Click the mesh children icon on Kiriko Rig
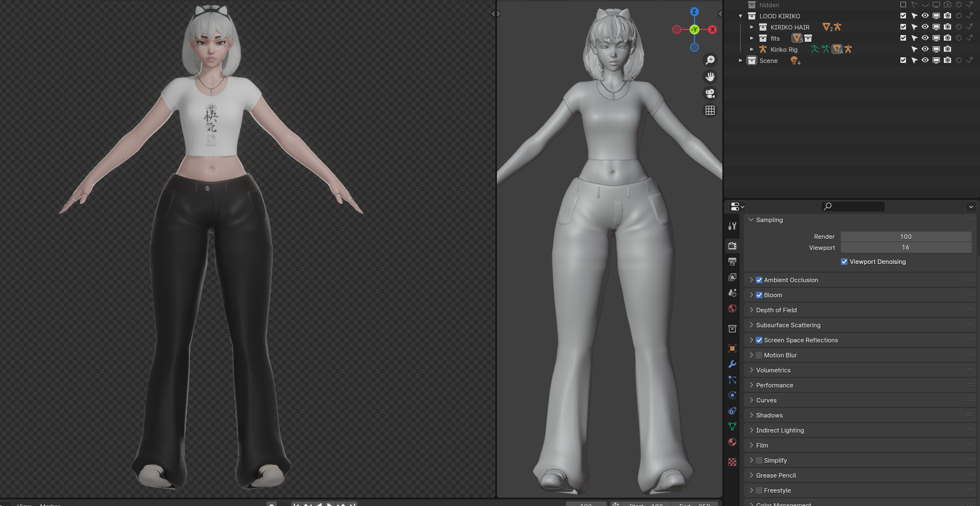The image size is (980, 506). tap(837, 49)
